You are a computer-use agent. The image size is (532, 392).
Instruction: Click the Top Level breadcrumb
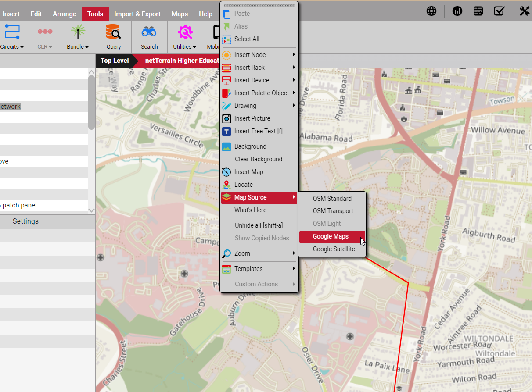[x=115, y=61]
